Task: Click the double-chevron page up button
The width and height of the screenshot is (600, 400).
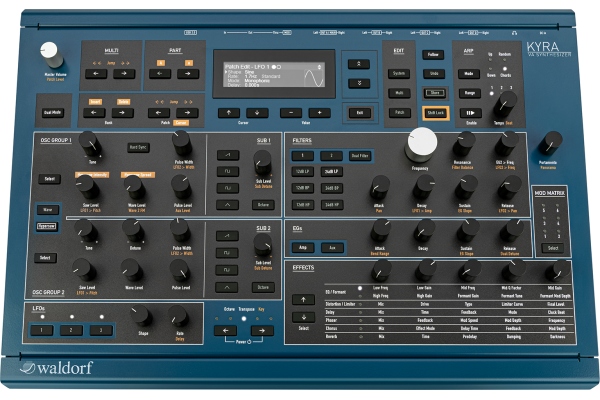Action: coord(359,64)
